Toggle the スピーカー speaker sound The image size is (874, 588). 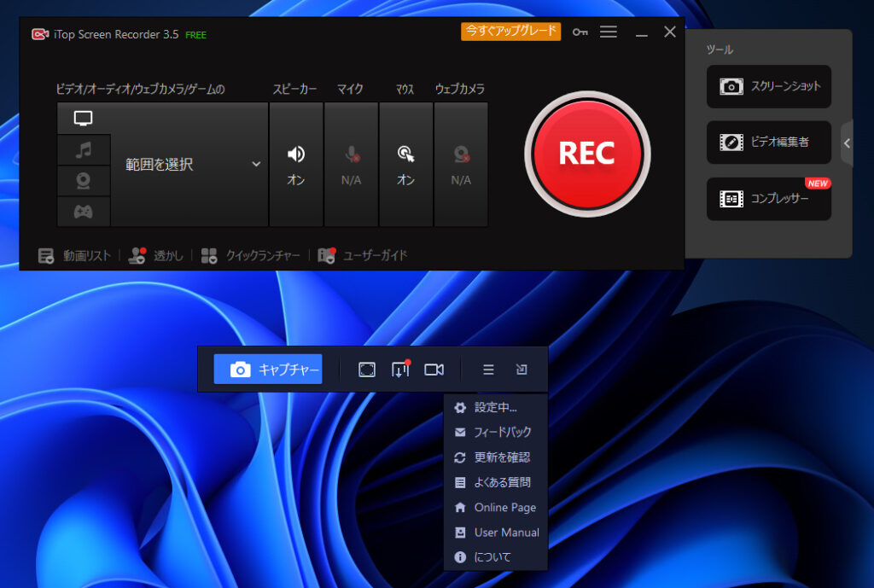296,165
